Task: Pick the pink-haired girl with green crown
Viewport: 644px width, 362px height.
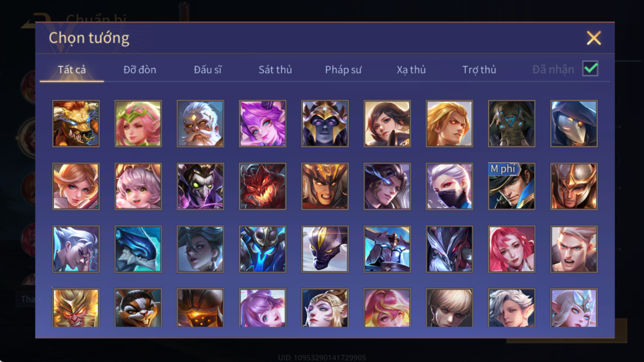Action: point(138,124)
